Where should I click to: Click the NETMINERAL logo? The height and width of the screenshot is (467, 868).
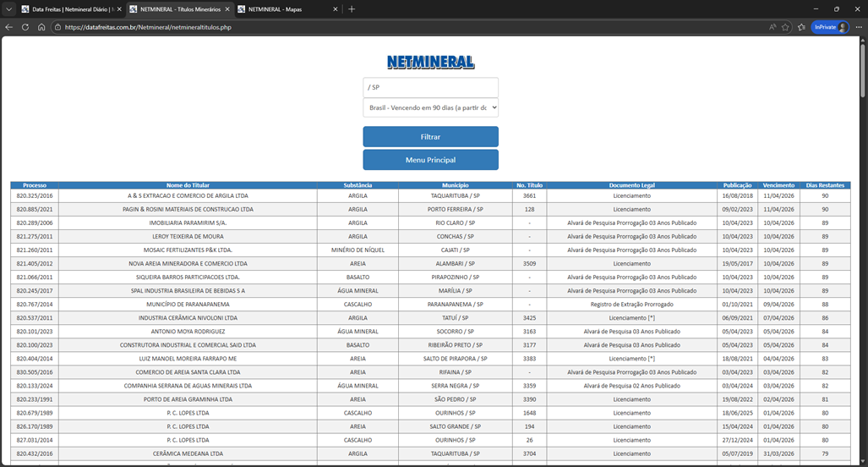coord(430,62)
